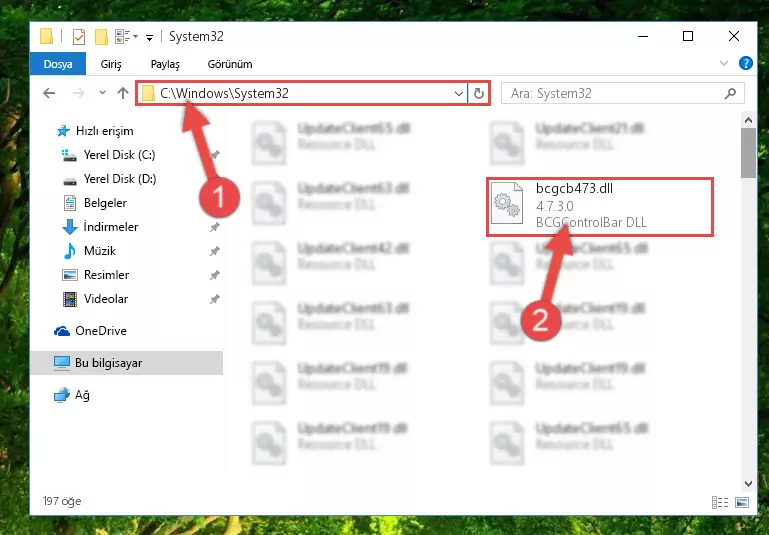Click the pin icon next to Müzik
Viewport: 769px width, 535px height.
pyautogui.click(x=214, y=251)
